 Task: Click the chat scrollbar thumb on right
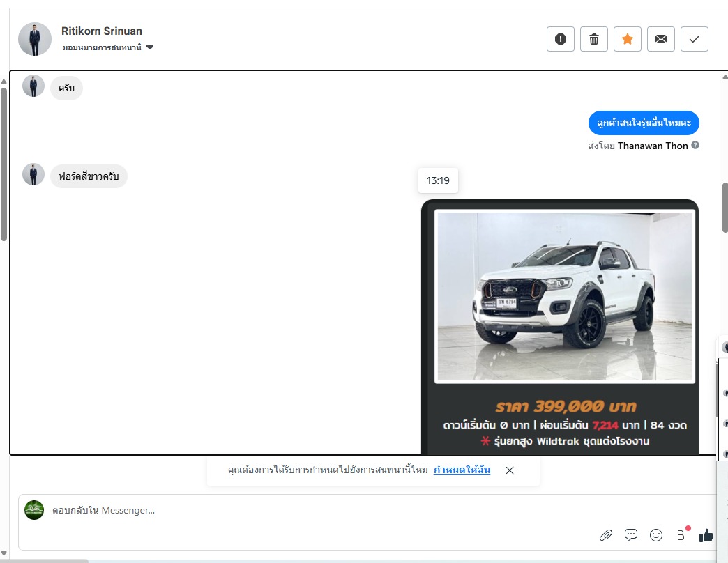click(x=725, y=208)
